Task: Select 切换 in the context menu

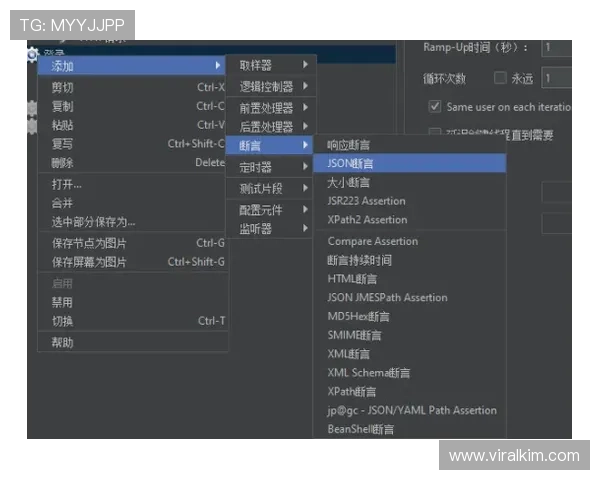Action: pyautogui.click(x=132, y=321)
